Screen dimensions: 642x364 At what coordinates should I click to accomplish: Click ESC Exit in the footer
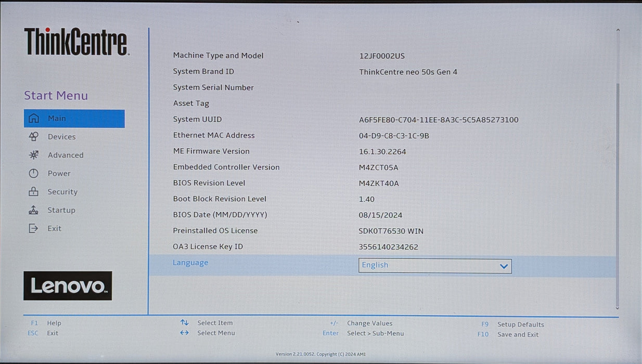pyautogui.click(x=43, y=333)
